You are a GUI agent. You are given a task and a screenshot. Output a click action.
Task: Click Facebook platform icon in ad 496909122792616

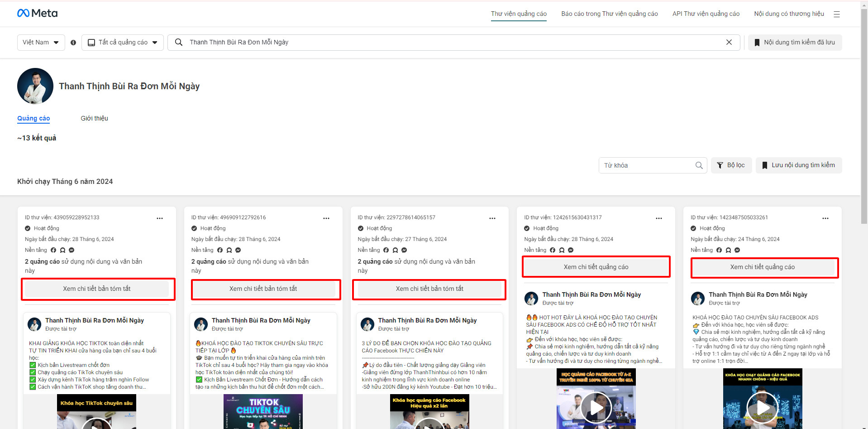220,250
